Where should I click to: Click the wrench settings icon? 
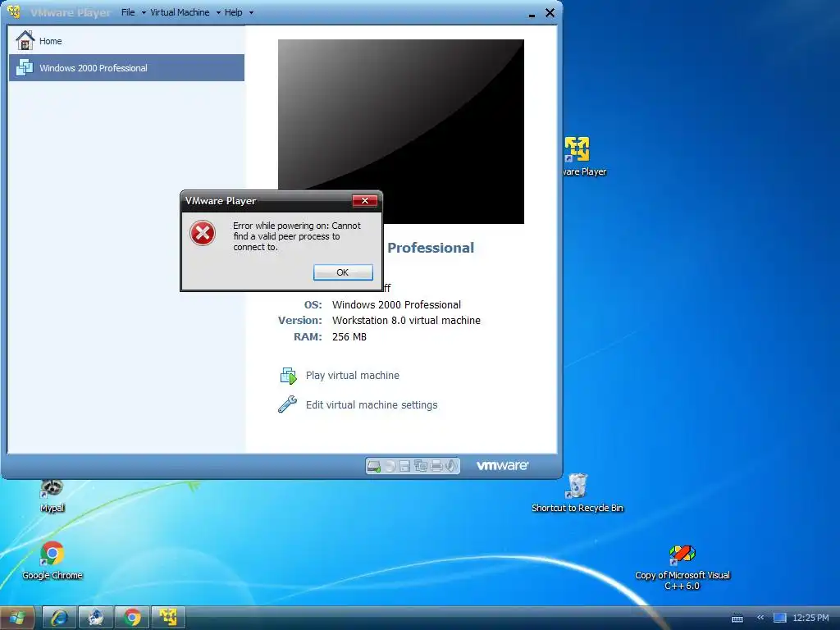(x=288, y=404)
